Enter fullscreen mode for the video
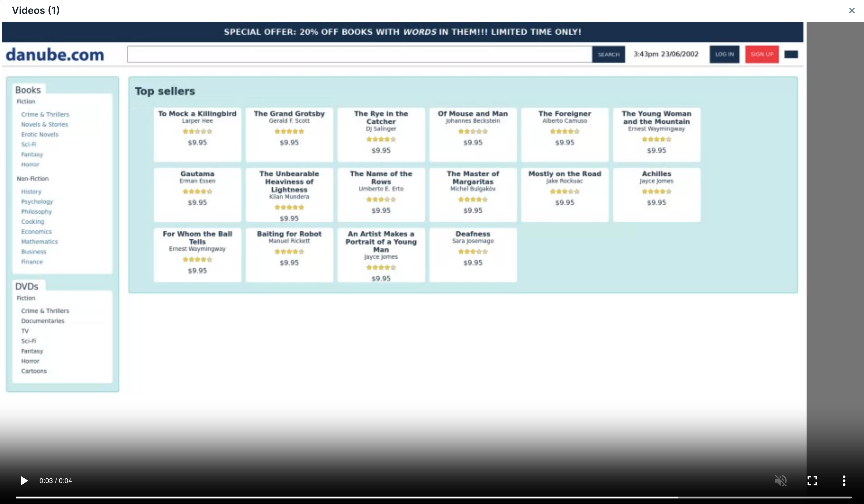The height and width of the screenshot is (504, 864). [x=812, y=481]
